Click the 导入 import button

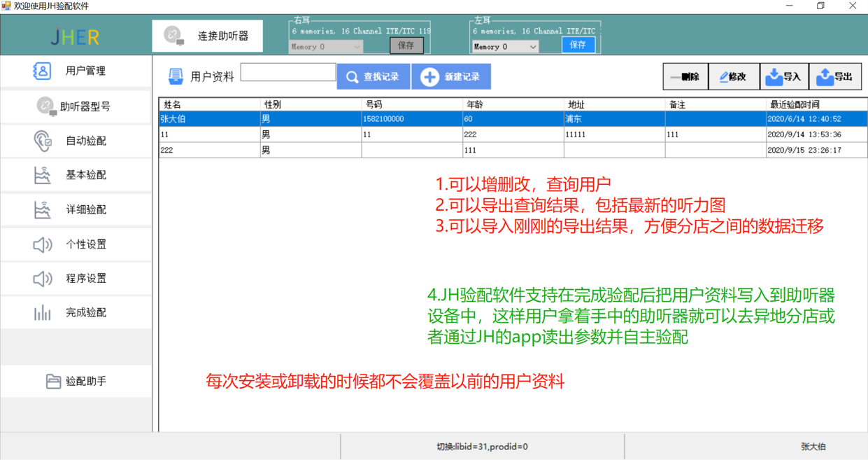point(783,77)
